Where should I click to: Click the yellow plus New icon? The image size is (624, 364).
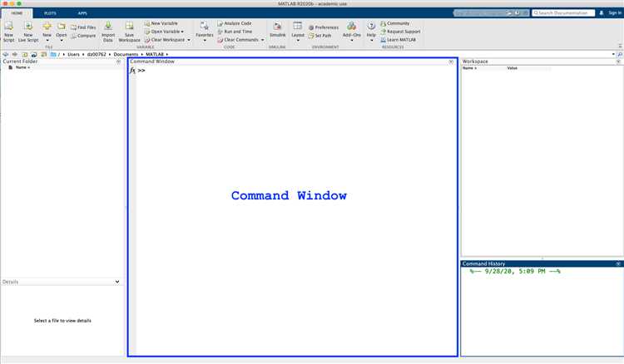(x=47, y=27)
